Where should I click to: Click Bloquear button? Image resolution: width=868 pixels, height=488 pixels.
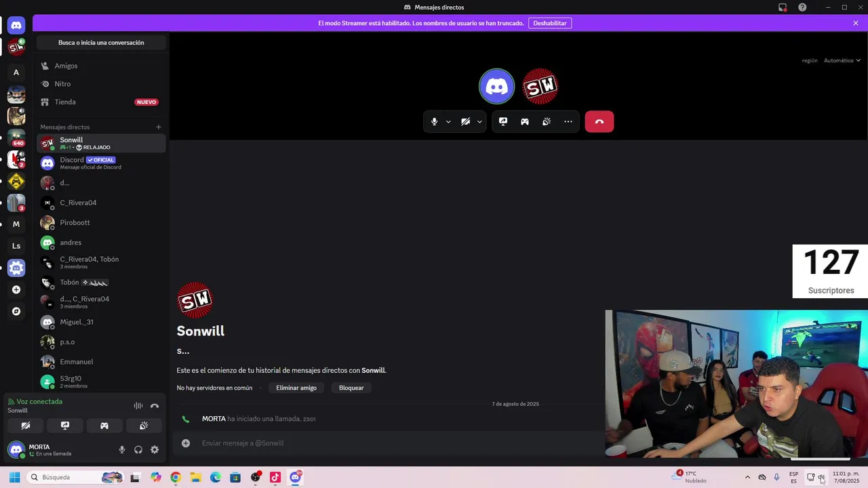click(351, 388)
